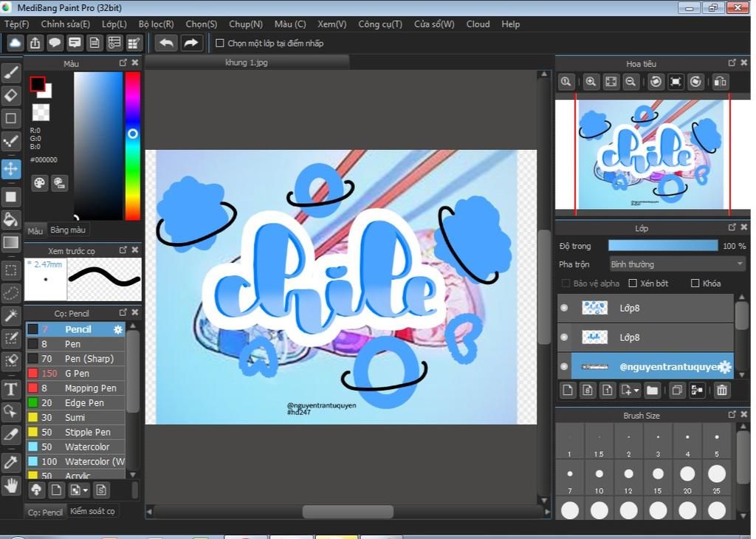Screen dimensions: 756x539
Task: Select the Eraser tool
Action: (x=11, y=95)
